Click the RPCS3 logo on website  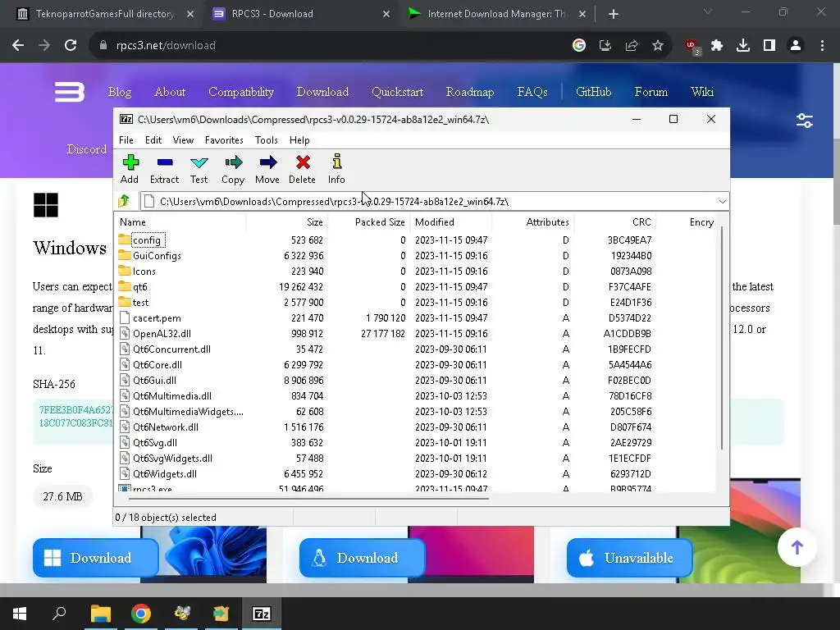tap(70, 92)
